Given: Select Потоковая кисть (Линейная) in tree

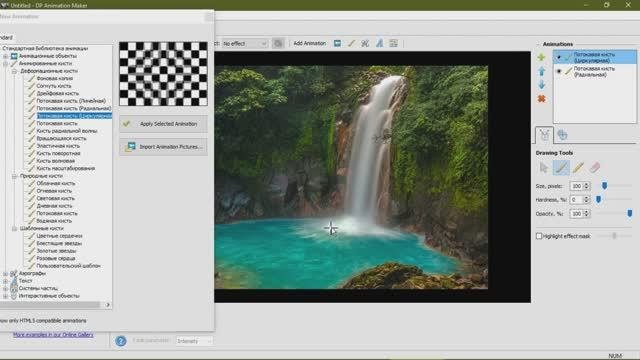Looking at the screenshot, I should pos(71,101).
